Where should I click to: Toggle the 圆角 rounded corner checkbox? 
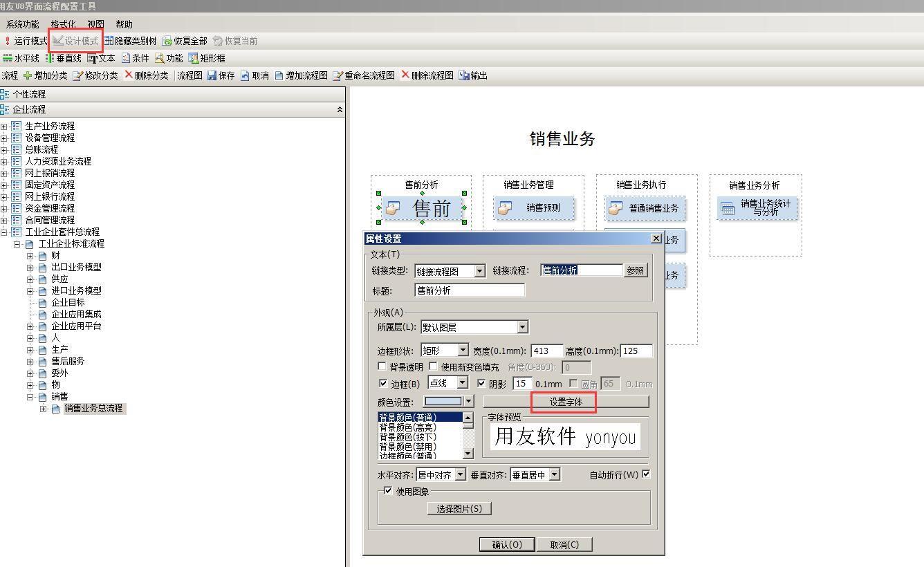point(573,383)
